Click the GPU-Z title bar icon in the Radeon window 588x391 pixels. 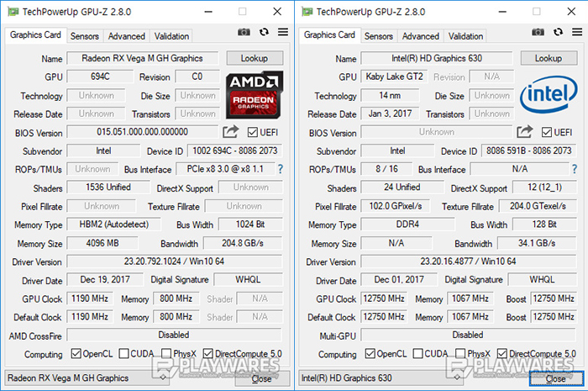pyautogui.click(x=13, y=12)
